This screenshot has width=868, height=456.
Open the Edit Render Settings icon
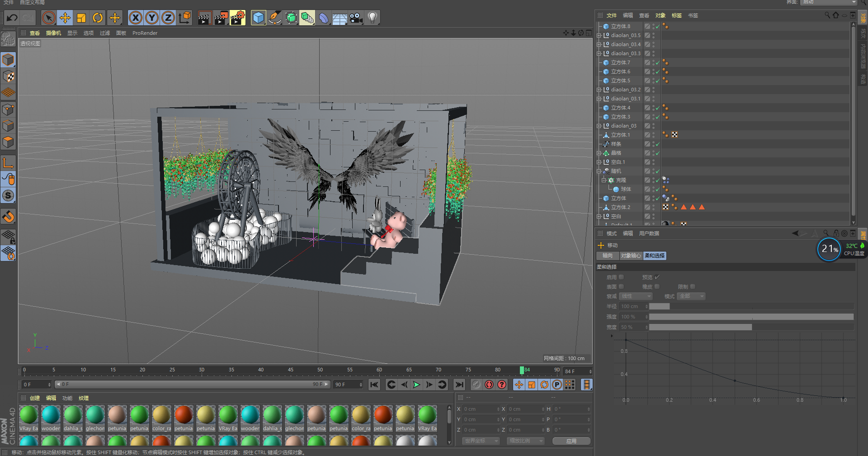(237, 18)
